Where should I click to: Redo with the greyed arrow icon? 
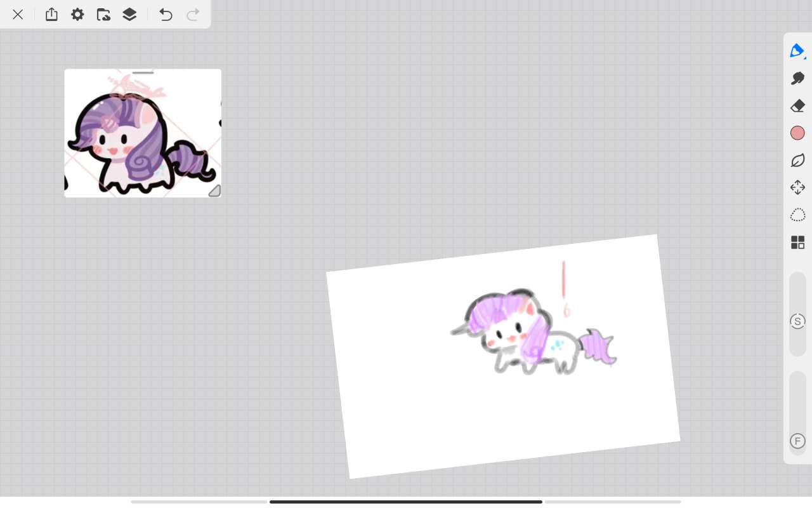(x=193, y=15)
